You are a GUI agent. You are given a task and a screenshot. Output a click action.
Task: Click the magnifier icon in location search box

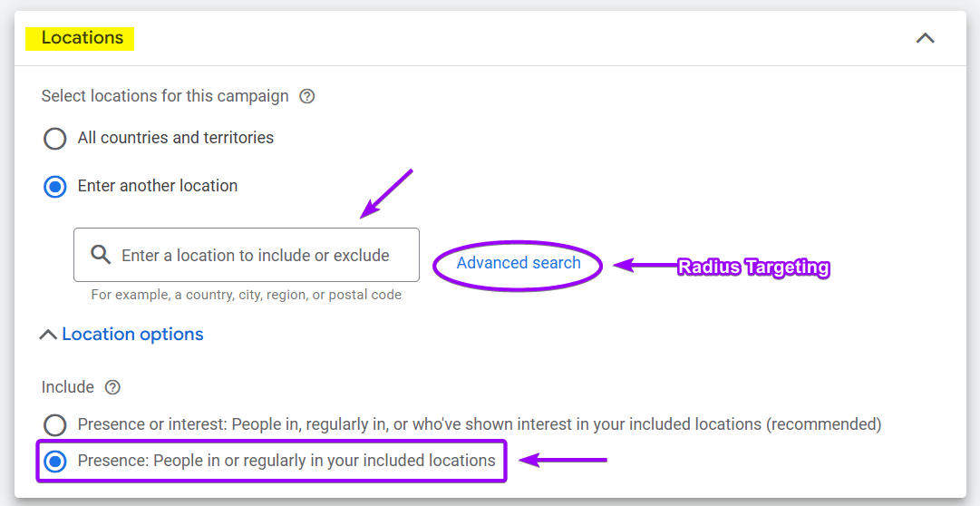tap(102, 255)
